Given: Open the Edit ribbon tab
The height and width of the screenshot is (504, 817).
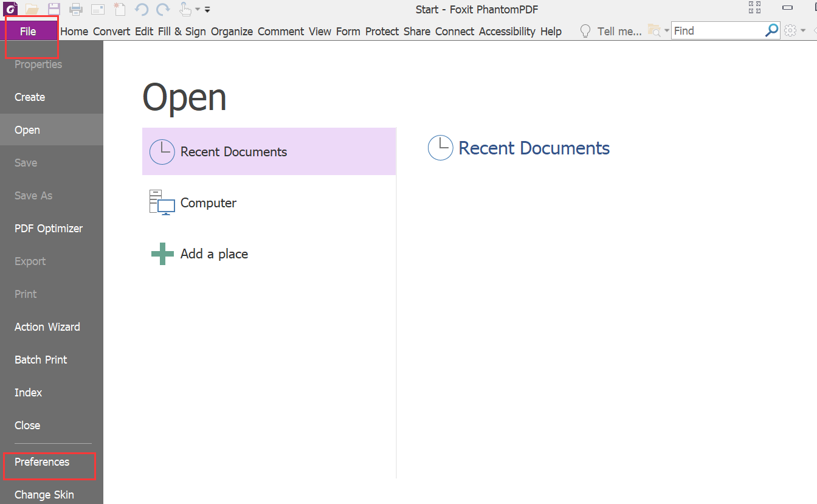Looking at the screenshot, I should pos(144,32).
